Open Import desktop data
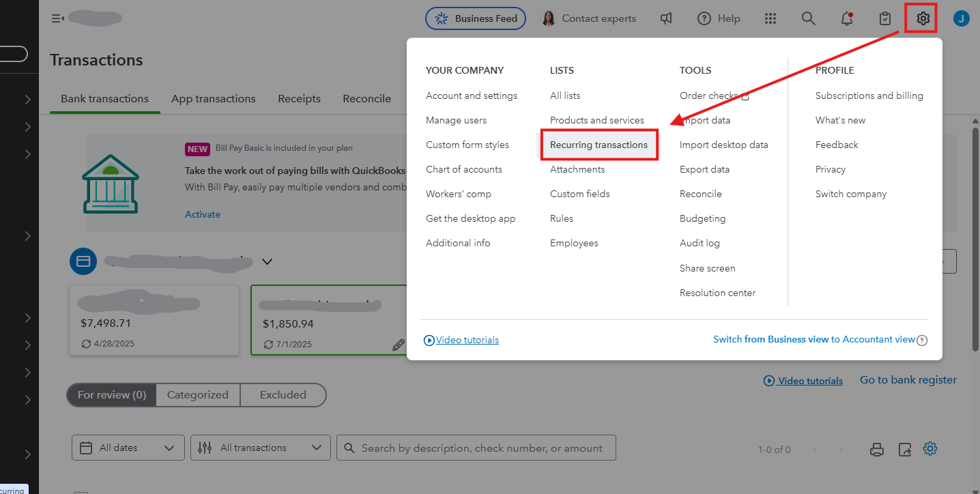 [724, 145]
